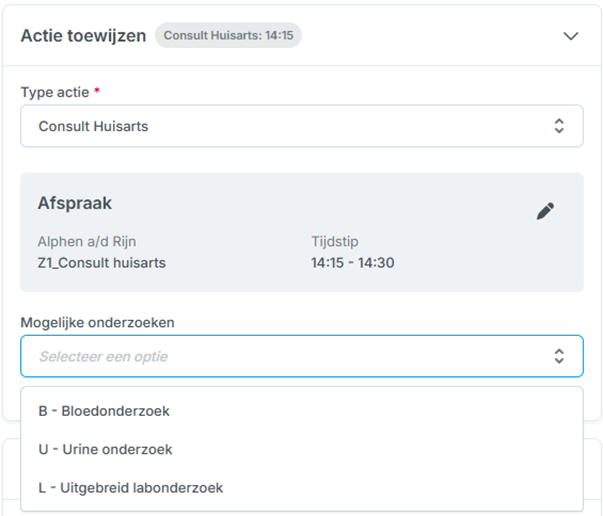The width and height of the screenshot is (603, 516).
Task: Click the Actie toewijzen header title
Action: coord(83,36)
